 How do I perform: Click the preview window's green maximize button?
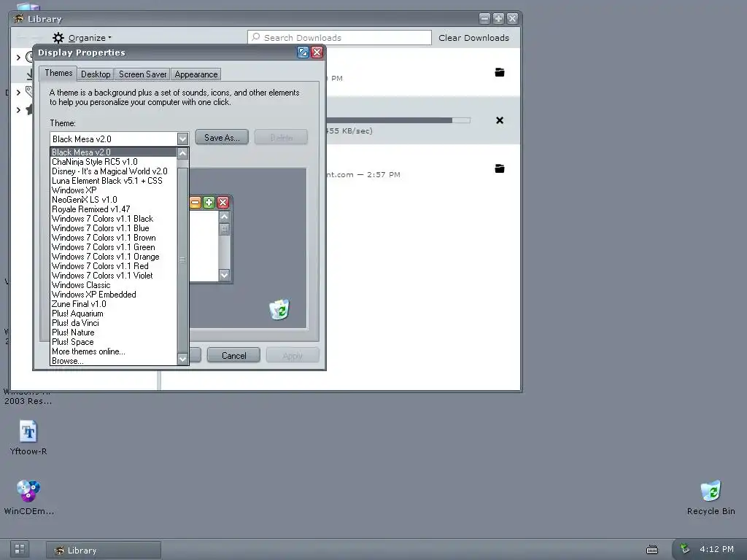(x=209, y=203)
